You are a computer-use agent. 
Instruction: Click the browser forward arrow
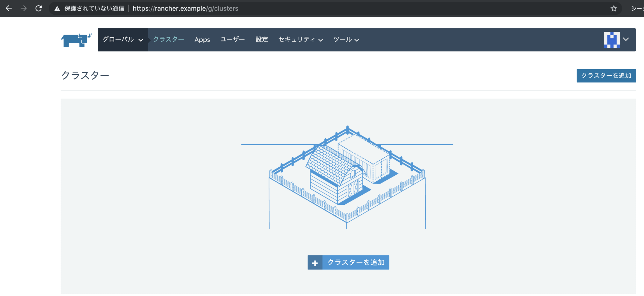point(24,8)
